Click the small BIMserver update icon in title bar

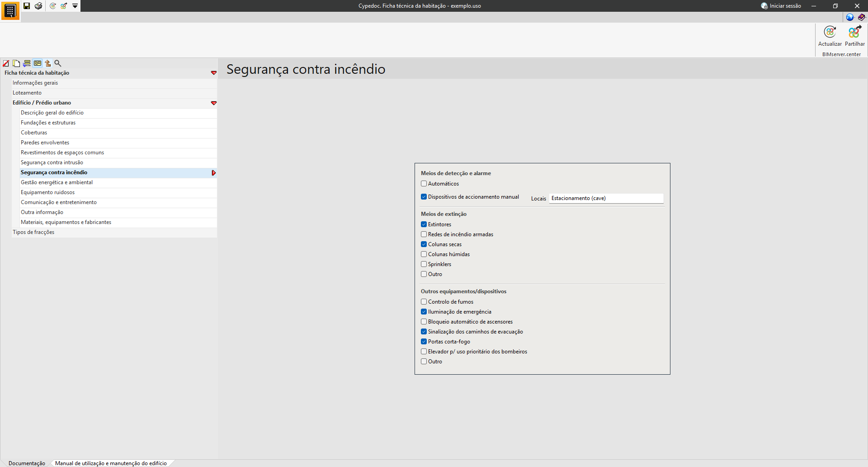pos(53,6)
